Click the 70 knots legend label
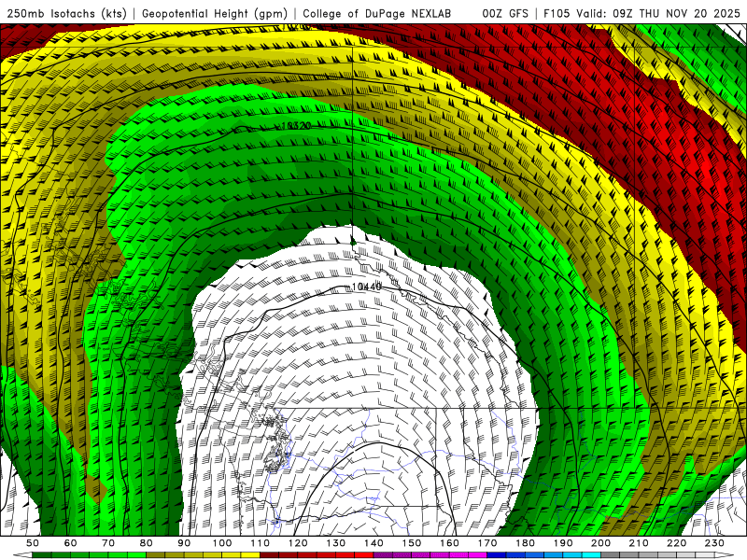This screenshot has height=560, width=747. (x=108, y=543)
